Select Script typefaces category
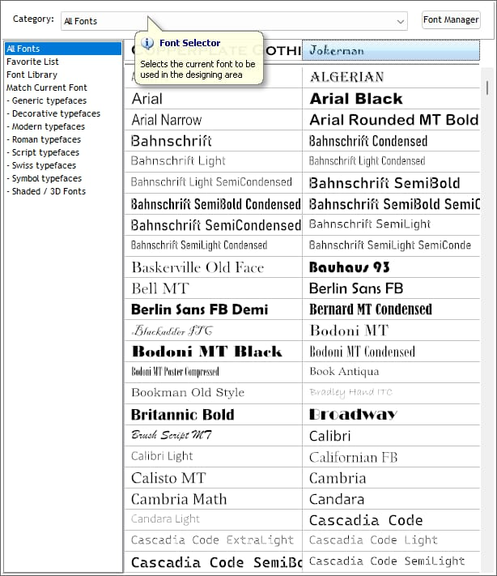The height and width of the screenshot is (576, 497). click(43, 152)
